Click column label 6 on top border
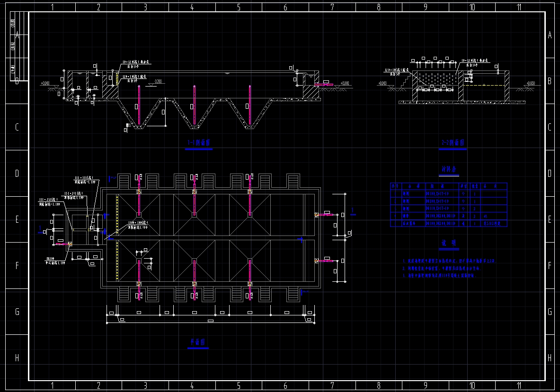The image size is (560, 392). click(285, 7)
